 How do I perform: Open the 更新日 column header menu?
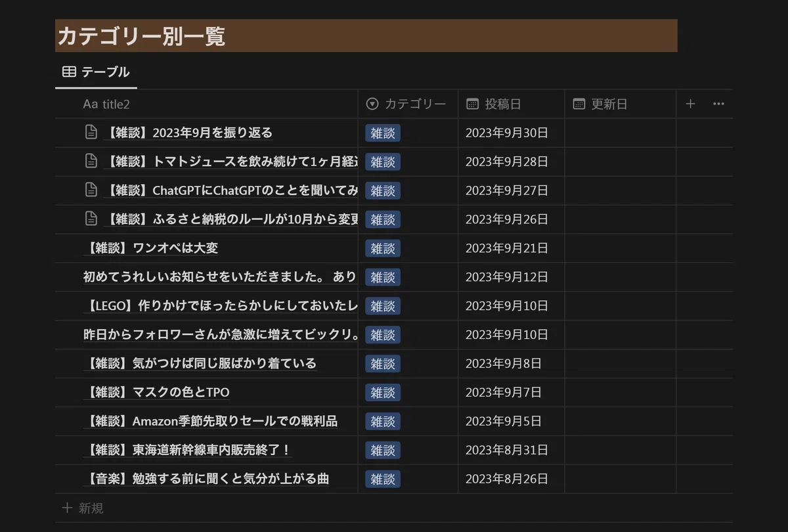[620, 104]
